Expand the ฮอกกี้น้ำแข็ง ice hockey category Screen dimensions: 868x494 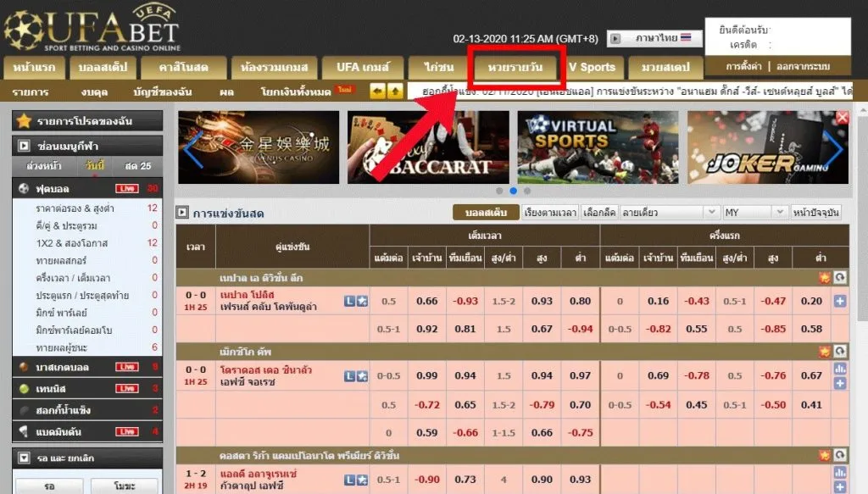87,410
